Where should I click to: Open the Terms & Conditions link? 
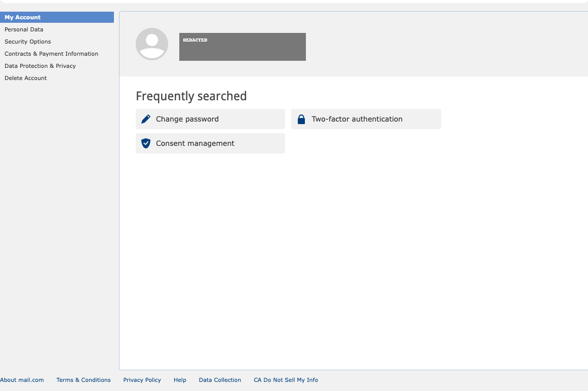84,380
